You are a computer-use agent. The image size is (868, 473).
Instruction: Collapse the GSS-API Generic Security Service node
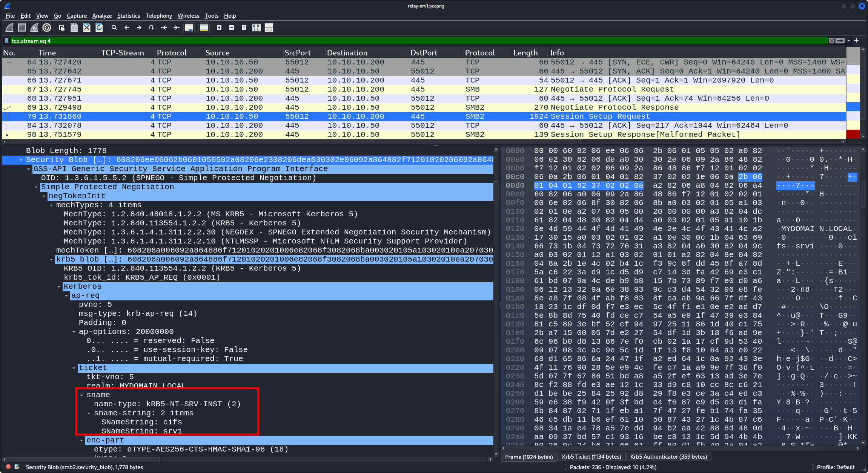[x=29, y=169]
